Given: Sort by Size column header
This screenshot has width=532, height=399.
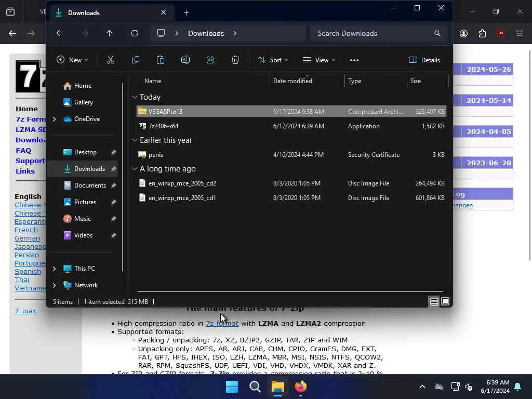Looking at the screenshot, I should [x=416, y=81].
